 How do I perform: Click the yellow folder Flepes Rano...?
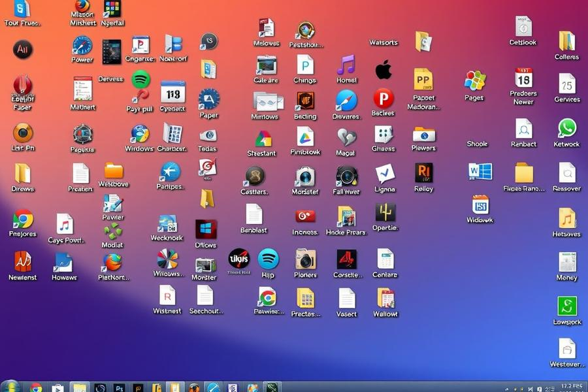coord(524,173)
